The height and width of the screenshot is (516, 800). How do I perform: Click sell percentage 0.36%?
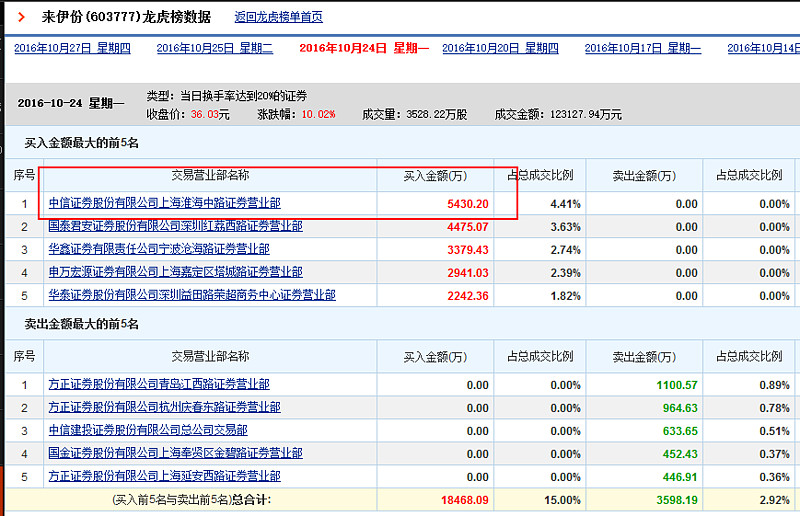tap(774, 477)
